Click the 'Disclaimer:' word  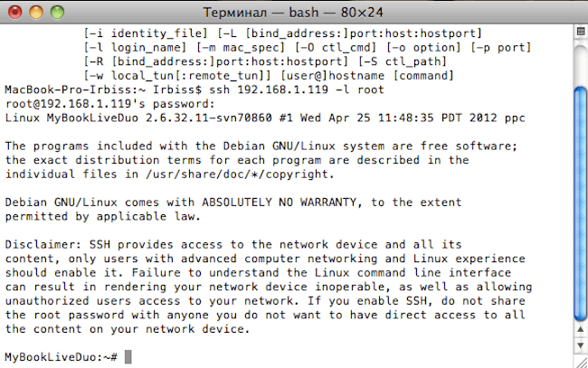[43, 245]
